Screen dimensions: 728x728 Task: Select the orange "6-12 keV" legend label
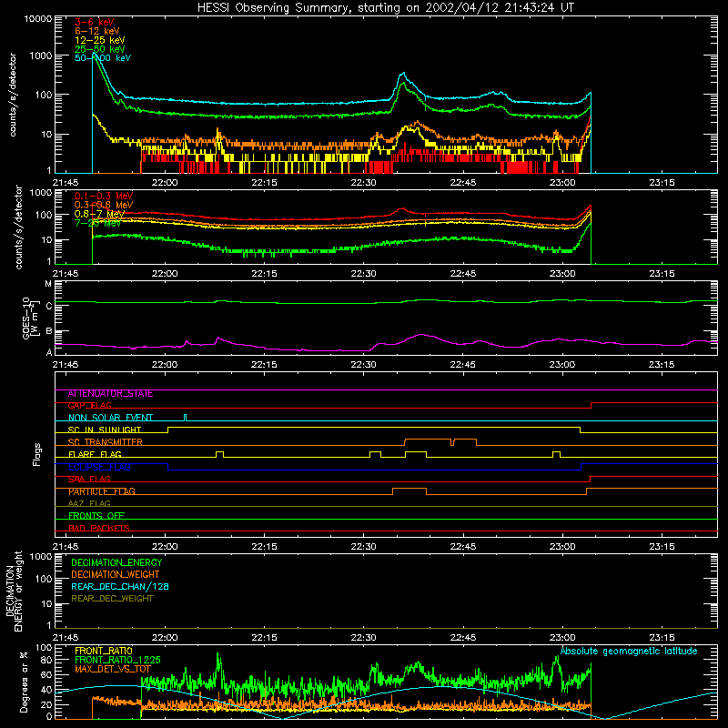97,31
